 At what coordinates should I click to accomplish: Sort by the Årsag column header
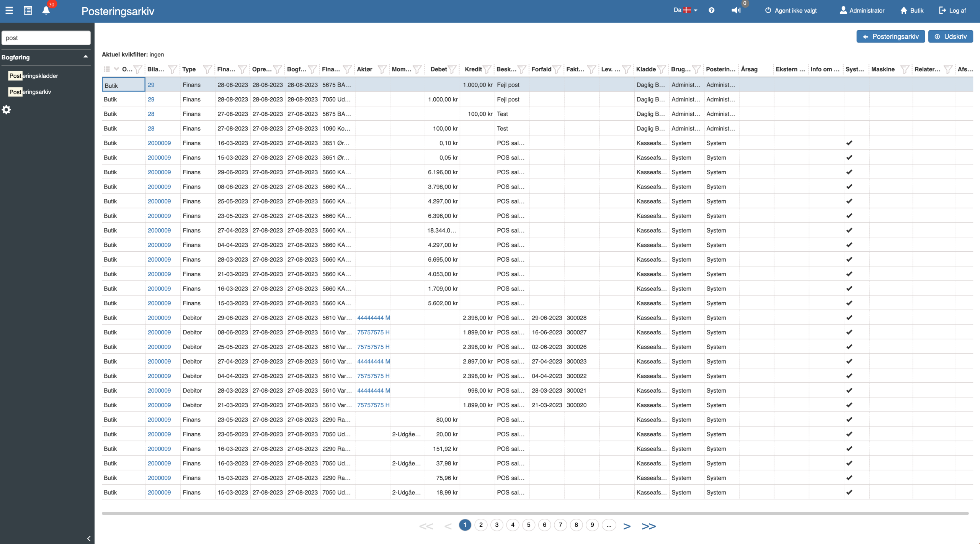pyautogui.click(x=749, y=69)
